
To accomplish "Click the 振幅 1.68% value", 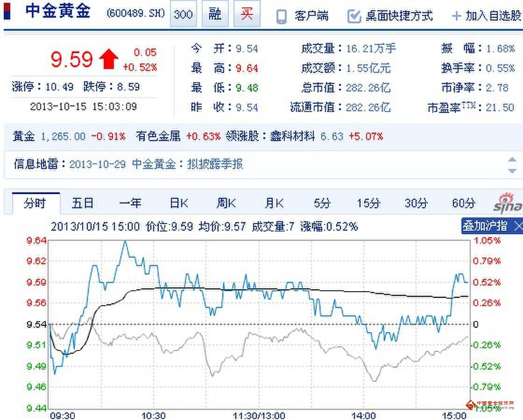I will pyautogui.click(x=500, y=49).
